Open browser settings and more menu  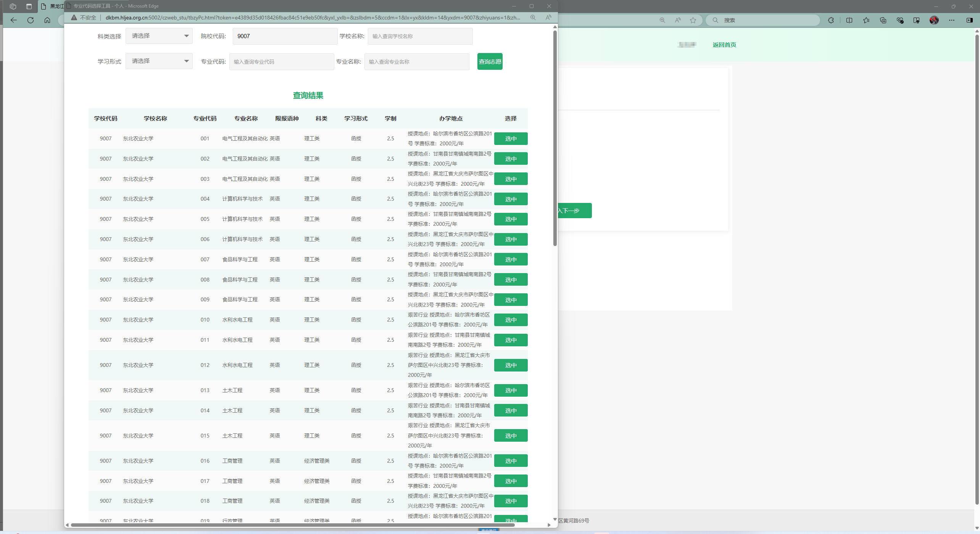[952, 20]
